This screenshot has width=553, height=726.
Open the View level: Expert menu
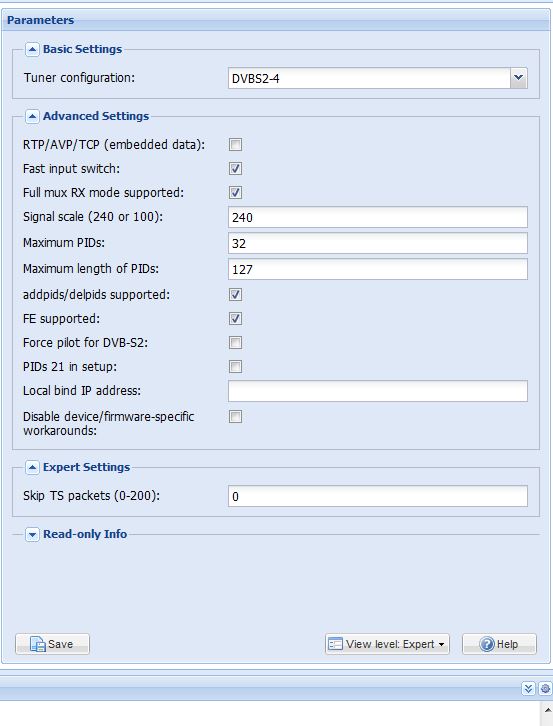tap(387, 644)
